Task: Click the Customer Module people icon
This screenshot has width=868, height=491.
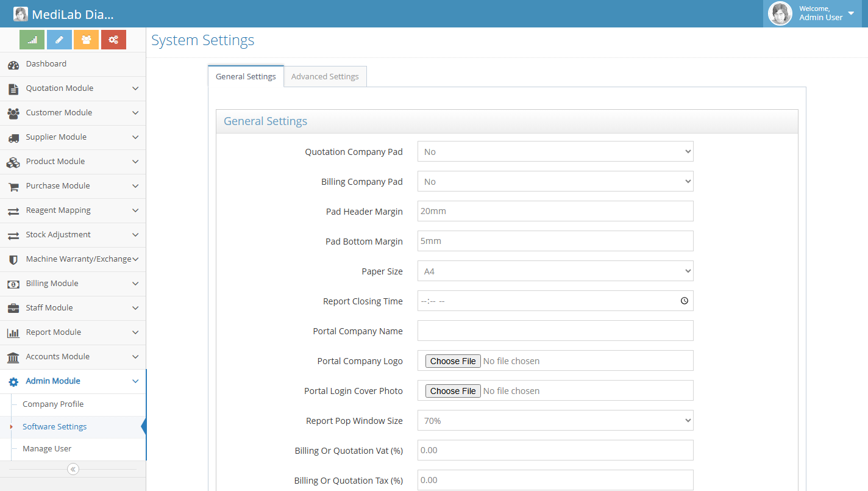Action: coord(13,113)
